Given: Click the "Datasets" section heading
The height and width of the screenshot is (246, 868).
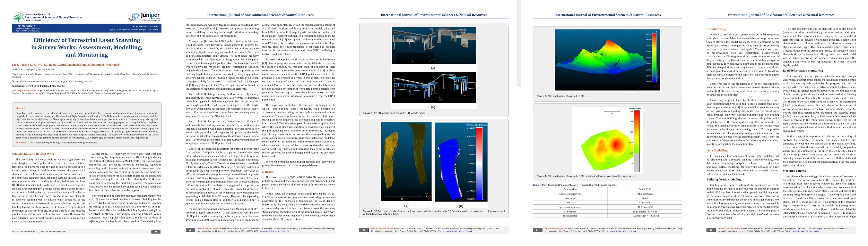Looking at the screenshot, I should (x=268, y=172).
